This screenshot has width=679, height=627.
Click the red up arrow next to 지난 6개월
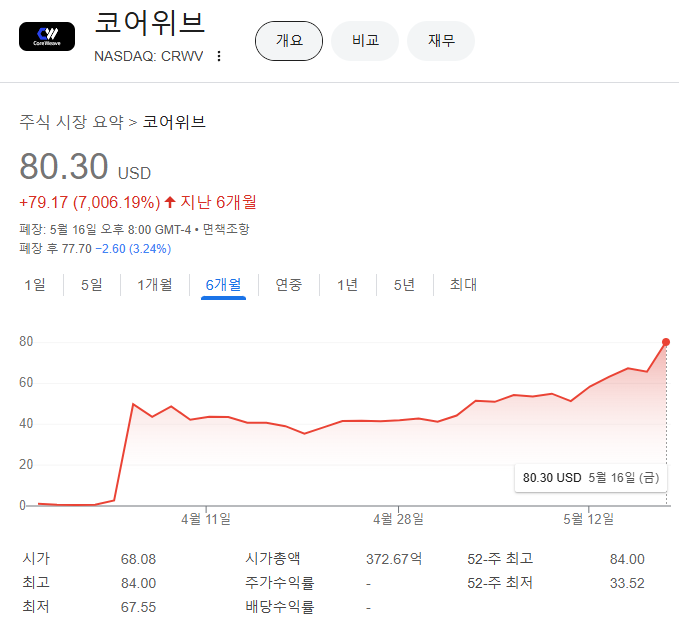(x=170, y=202)
